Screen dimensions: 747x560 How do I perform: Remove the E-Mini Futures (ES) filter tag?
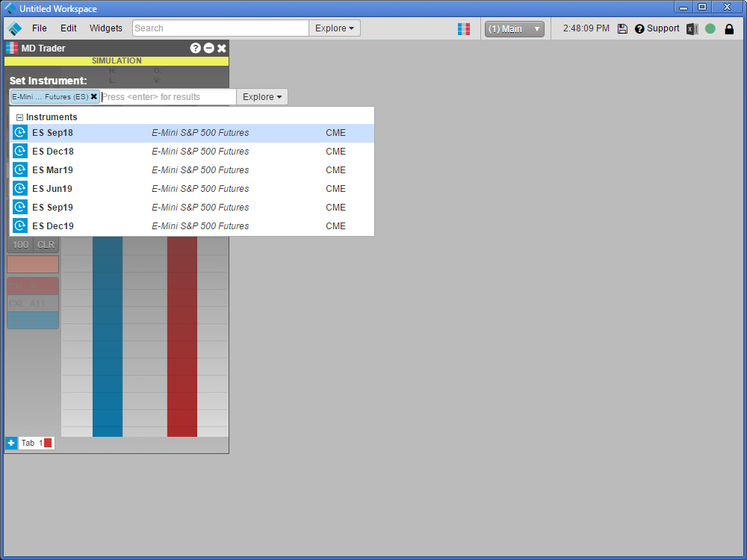click(x=94, y=96)
